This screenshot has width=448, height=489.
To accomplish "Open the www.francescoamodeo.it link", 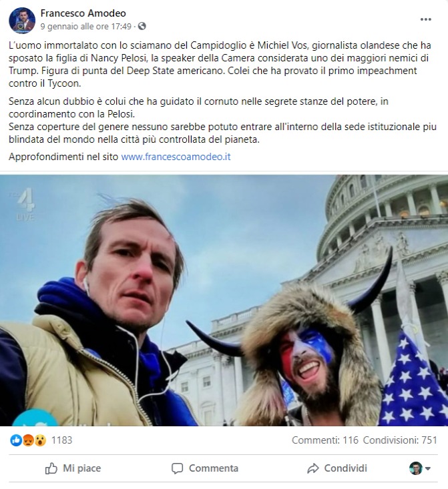I will pos(176,157).
